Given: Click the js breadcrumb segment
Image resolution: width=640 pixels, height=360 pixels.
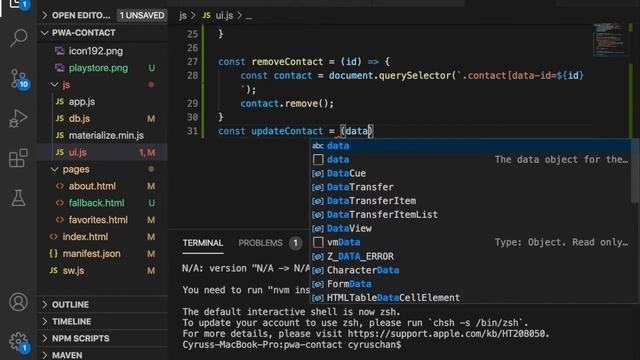Looking at the screenshot, I should [x=183, y=16].
